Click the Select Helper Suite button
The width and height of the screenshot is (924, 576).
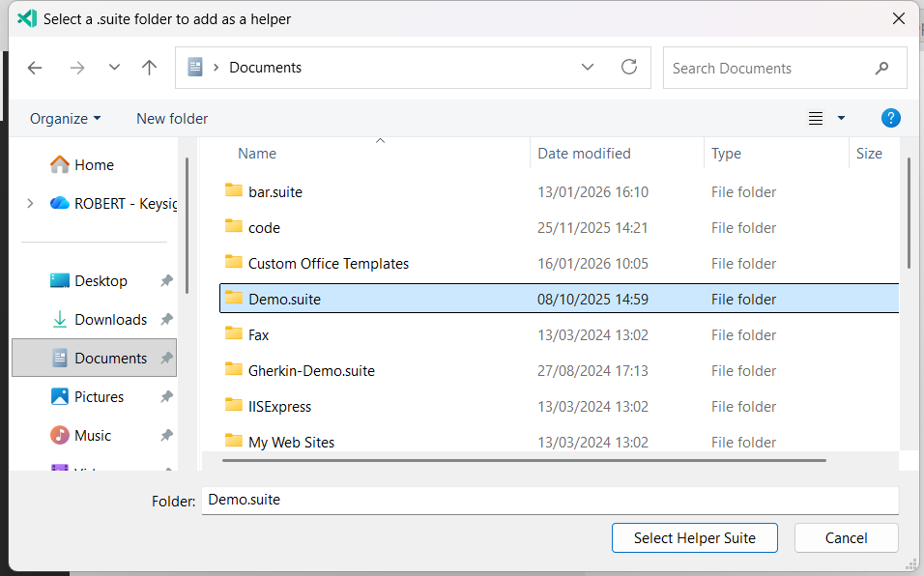coord(694,537)
